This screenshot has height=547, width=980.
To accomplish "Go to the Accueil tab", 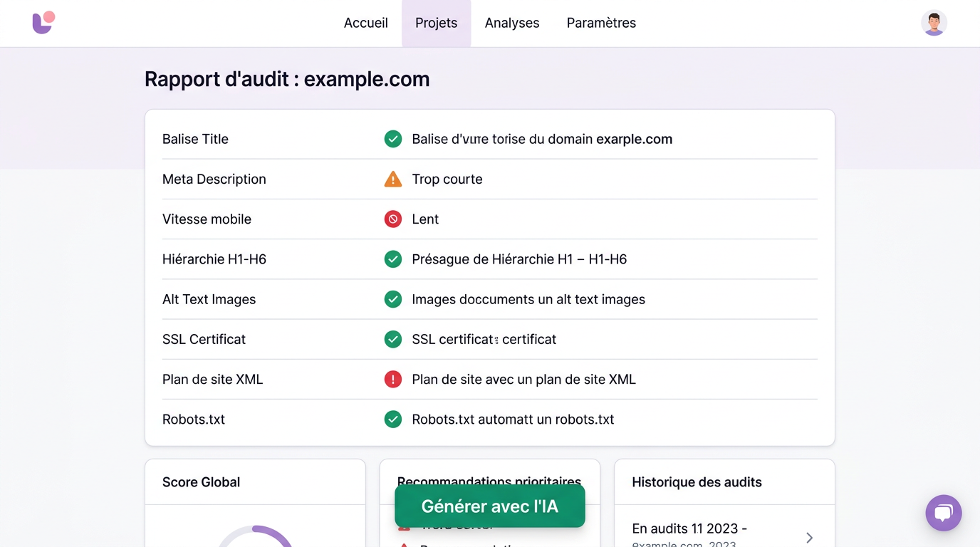I will click(366, 23).
